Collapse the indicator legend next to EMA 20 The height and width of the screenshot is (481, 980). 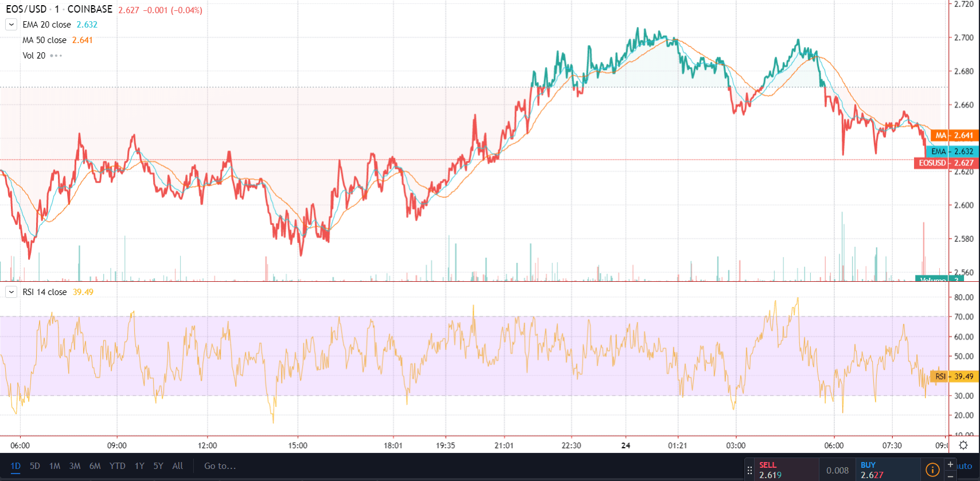pyautogui.click(x=11, y=25)
